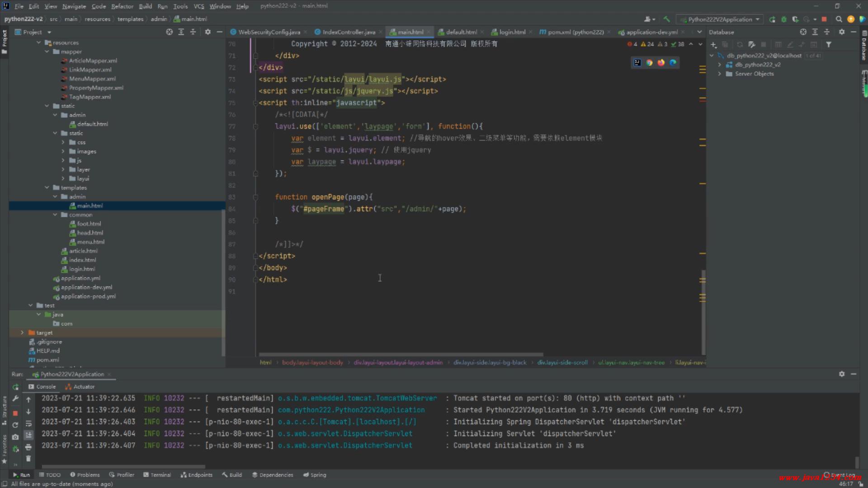Viewport: 868px width, 488px height.
Task: Toggle the Favorites tool window side tab
Action: pos(5,449)
